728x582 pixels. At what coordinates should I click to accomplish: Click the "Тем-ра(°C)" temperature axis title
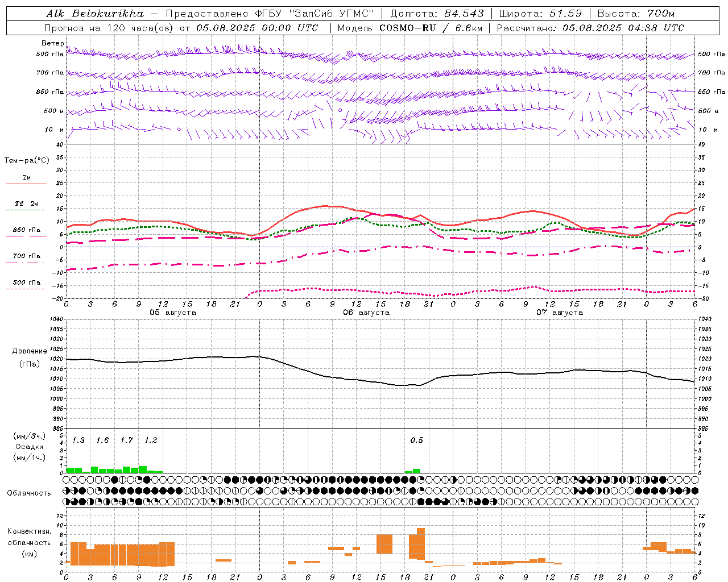tap(27, 161)
